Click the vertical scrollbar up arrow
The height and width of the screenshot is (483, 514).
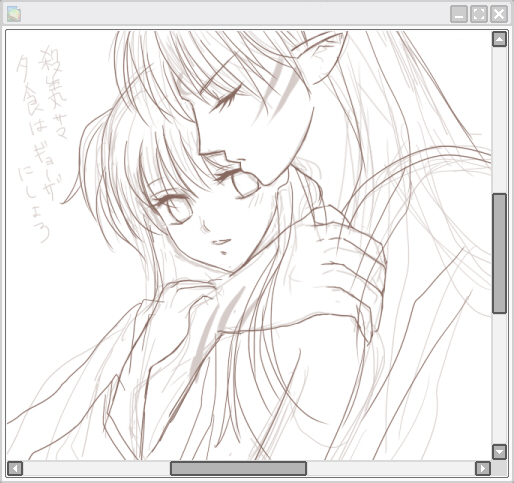point(499,39)
